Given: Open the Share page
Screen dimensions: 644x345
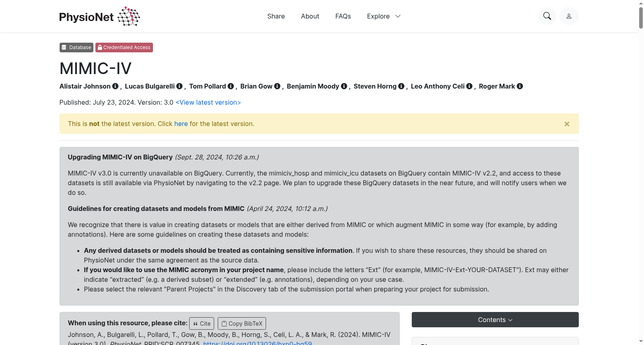Looking at the screenshot, I should [276, 16].
